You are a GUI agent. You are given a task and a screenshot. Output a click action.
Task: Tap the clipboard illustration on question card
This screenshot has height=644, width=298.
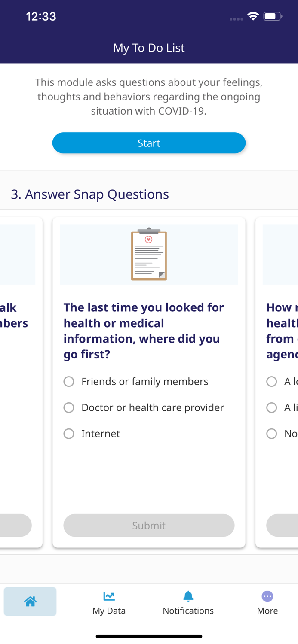point(149,254)
